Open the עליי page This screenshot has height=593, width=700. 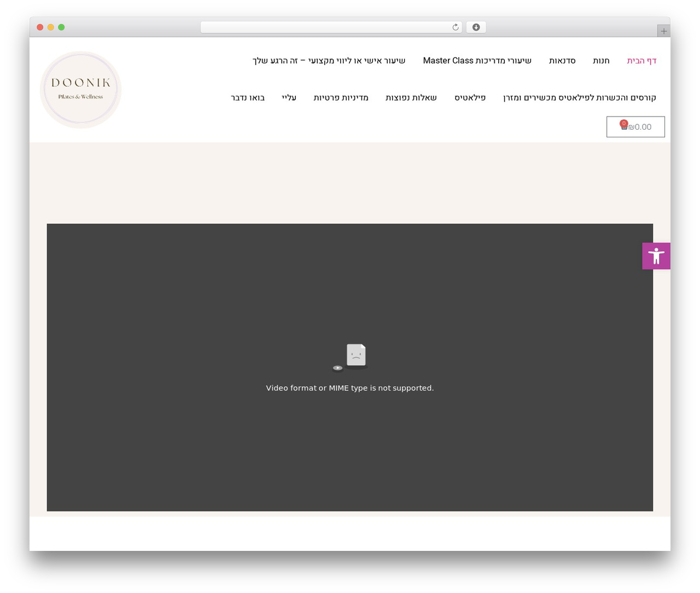pyautogui.click(x=289, y=98)
